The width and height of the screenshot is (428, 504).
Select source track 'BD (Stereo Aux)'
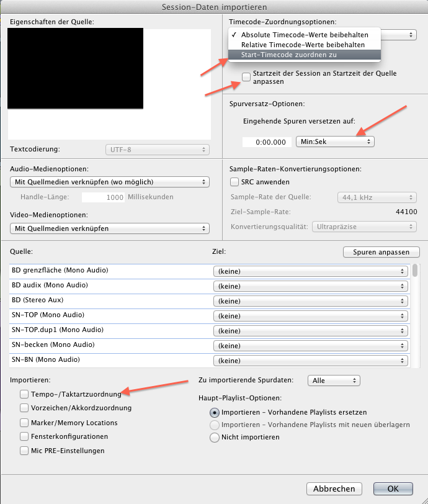coord(38,300)
